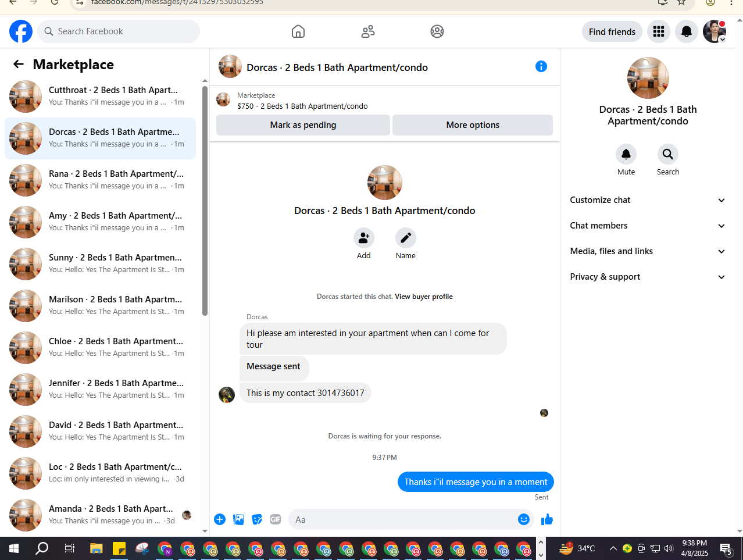Open the Cutthroat conversation
This screenshot has height=560, width=743.
pos(101,97)
